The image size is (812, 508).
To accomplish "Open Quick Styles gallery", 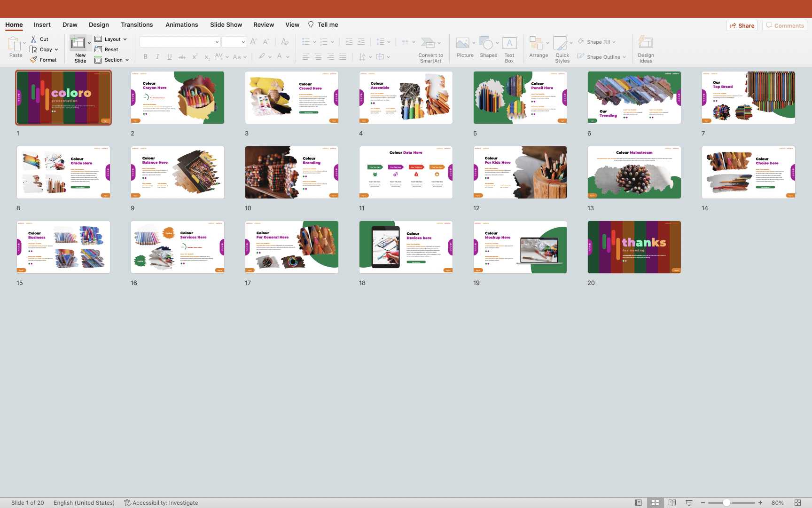I will pyautogui.click(x=560, y=43).
